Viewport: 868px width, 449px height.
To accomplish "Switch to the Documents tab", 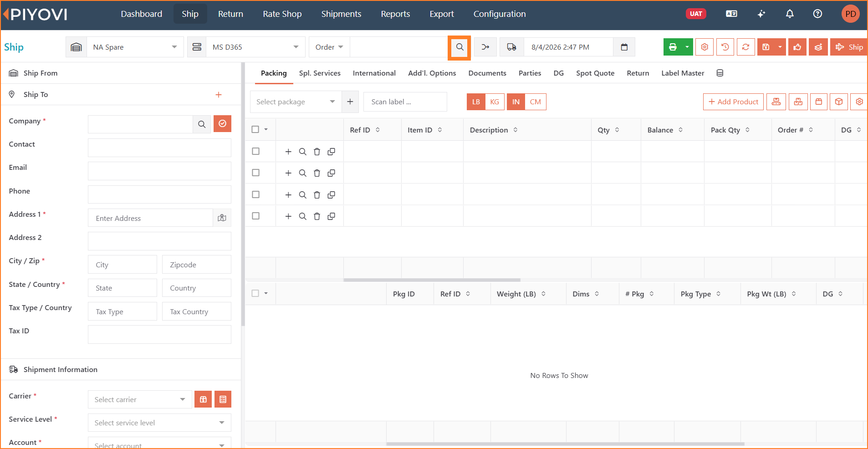I will pyautogui.click(x=487, y=73).
